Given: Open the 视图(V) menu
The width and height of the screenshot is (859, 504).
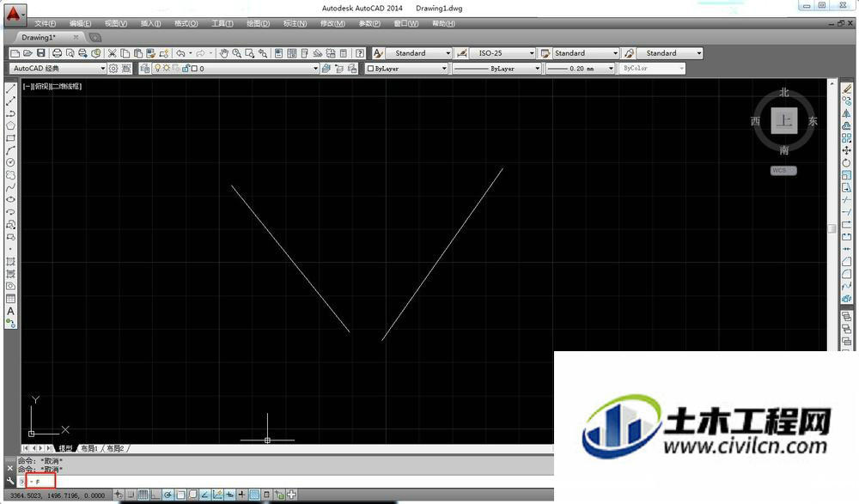Looking at the screenshot, I should pyautogui.click(x=116, y=23).
